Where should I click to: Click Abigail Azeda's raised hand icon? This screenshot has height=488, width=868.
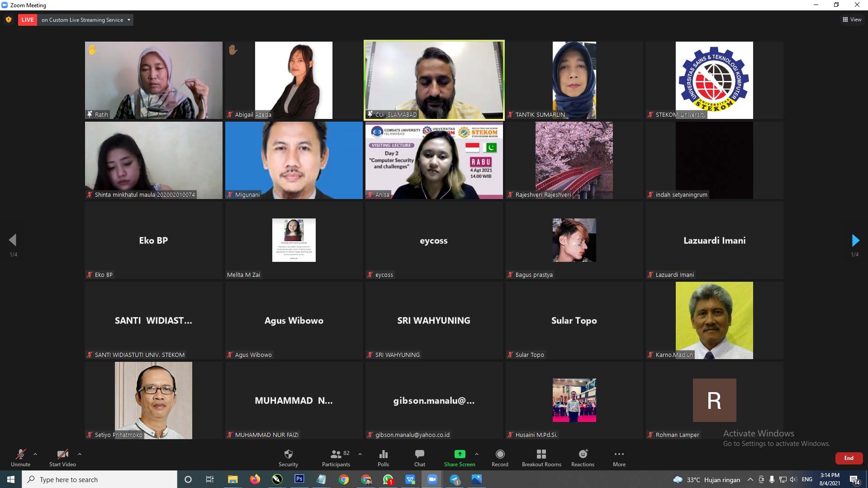click(232, 50)
